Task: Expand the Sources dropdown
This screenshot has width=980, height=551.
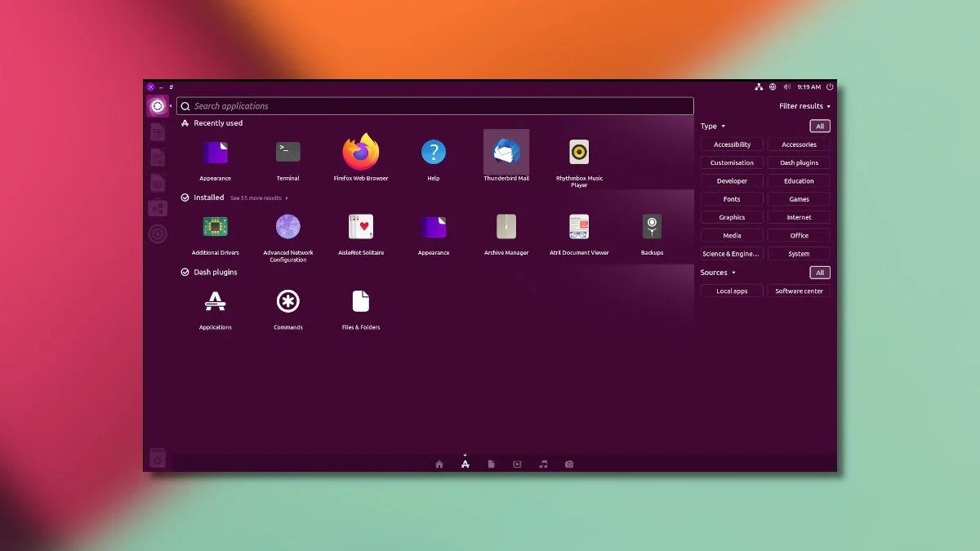Action: 717,272
